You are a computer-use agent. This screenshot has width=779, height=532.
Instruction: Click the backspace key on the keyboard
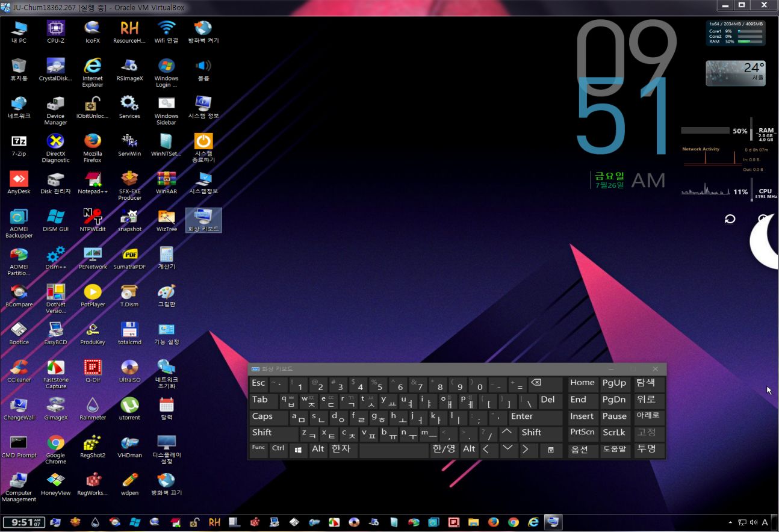tap(545, 383)
